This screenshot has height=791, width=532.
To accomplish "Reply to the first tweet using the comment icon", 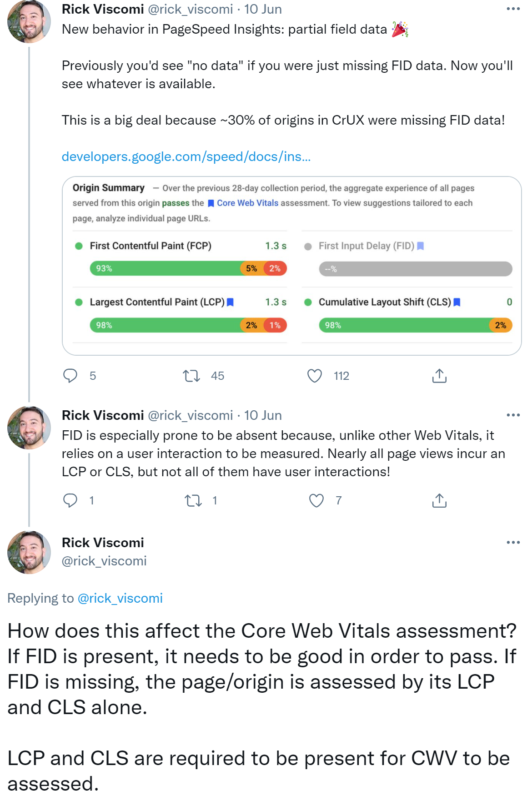I will (70, 376).
